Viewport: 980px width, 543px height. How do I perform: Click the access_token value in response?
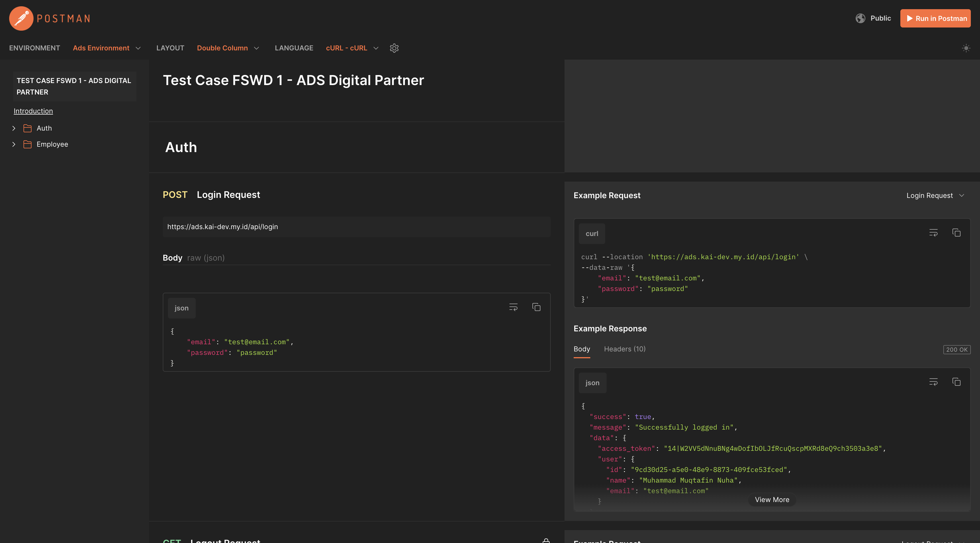[773, 449]
